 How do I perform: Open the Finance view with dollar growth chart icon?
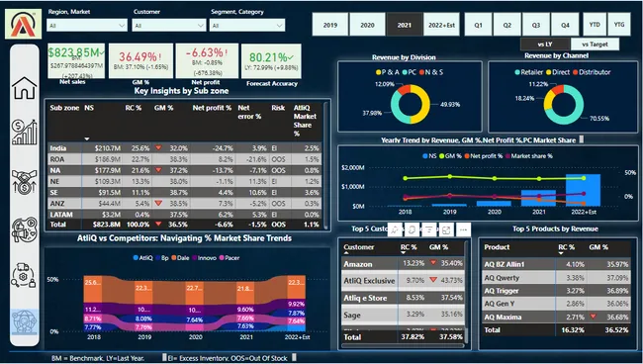24,132
